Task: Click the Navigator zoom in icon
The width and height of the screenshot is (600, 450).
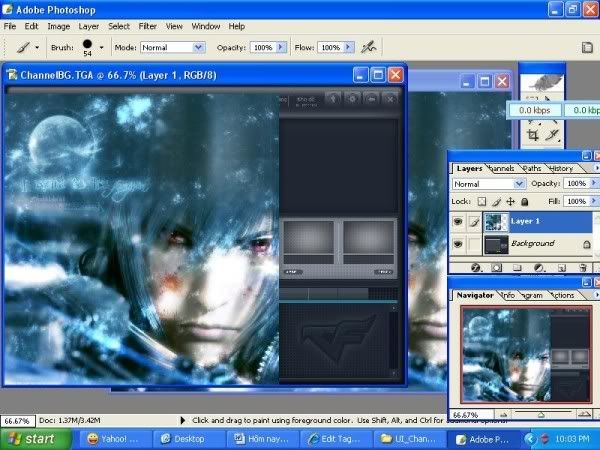Action: point(584,414)
